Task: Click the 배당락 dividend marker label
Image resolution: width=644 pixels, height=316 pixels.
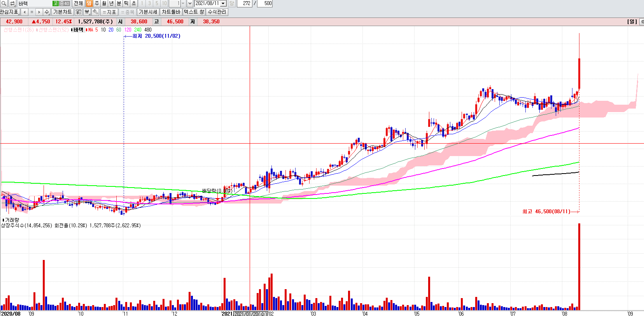Action: pyautogui.click(x=217, y=191)
